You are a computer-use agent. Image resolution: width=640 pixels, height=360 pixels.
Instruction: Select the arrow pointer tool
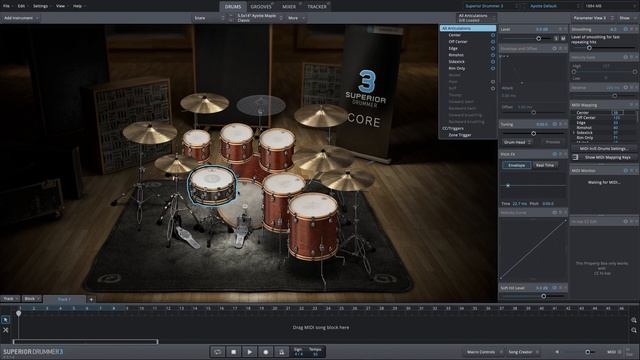point(5,320)
